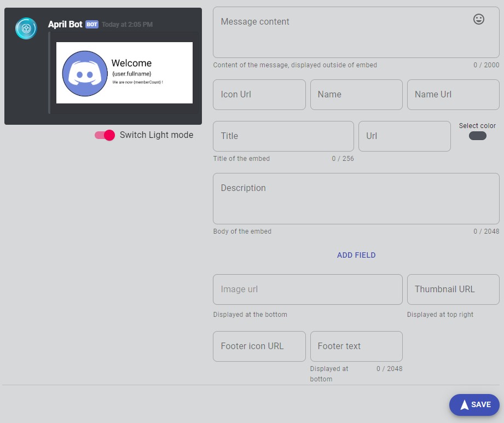Click the ADD FIELD button
The width and height of the screenshot is (504, 423).
point(356,255)
